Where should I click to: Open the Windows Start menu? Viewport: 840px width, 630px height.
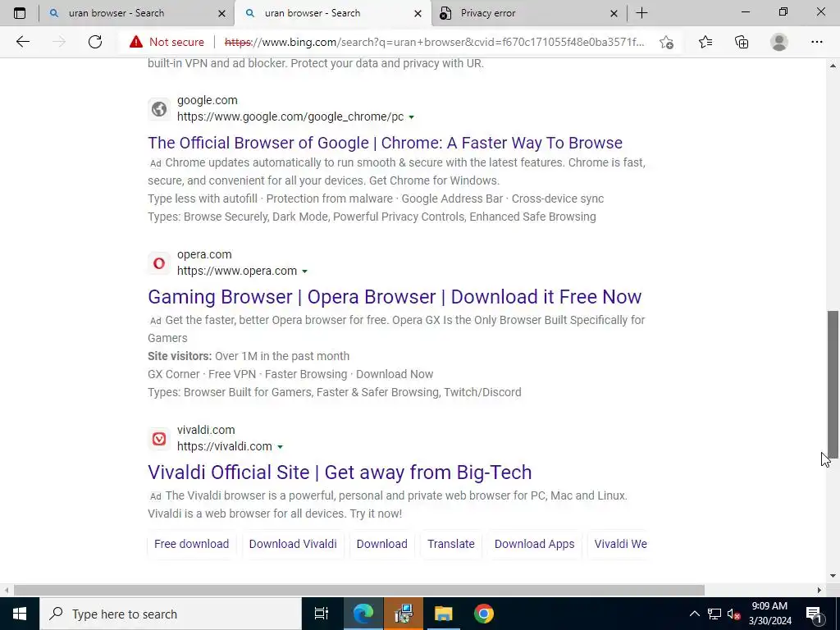pos(20,614)
